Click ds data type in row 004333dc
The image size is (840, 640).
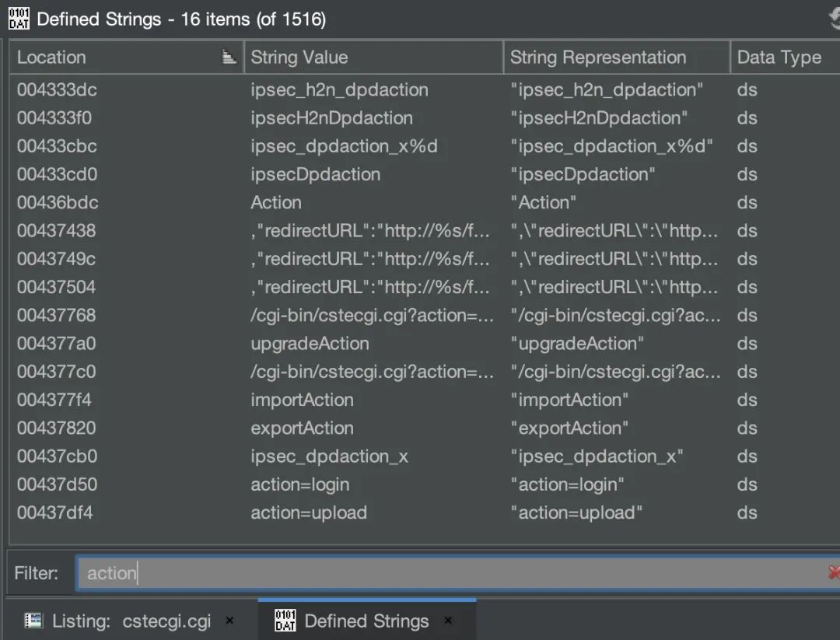click(x=747, y=89)
